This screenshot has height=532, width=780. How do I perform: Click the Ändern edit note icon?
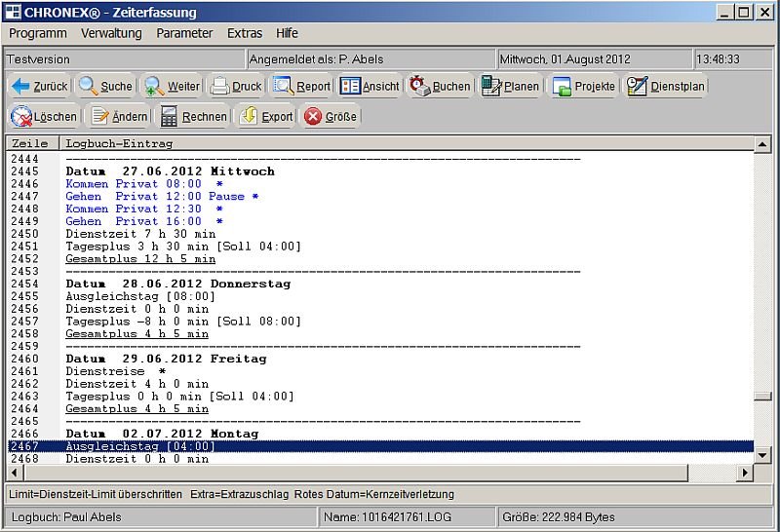pyautogui.click(x=100, y=116)
